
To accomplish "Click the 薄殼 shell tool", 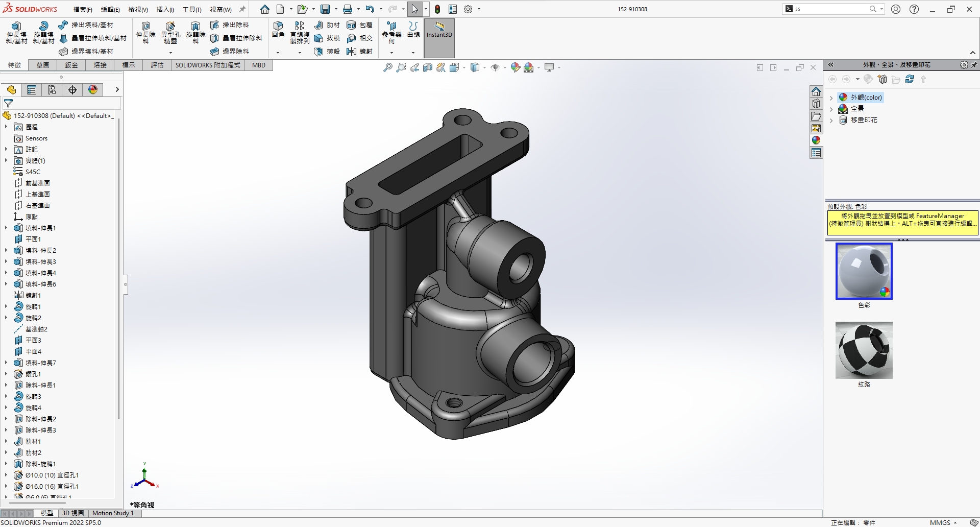I will (327, 52).
